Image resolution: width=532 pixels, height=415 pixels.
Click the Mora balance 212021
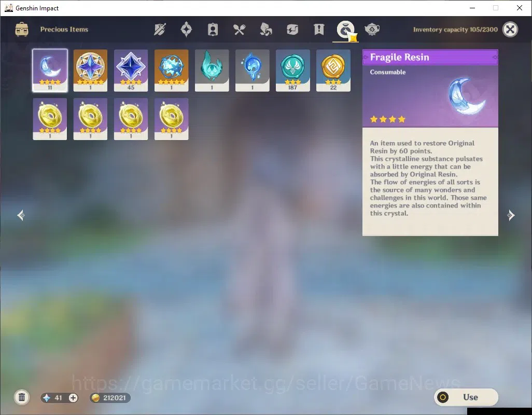tap(110, 398)
